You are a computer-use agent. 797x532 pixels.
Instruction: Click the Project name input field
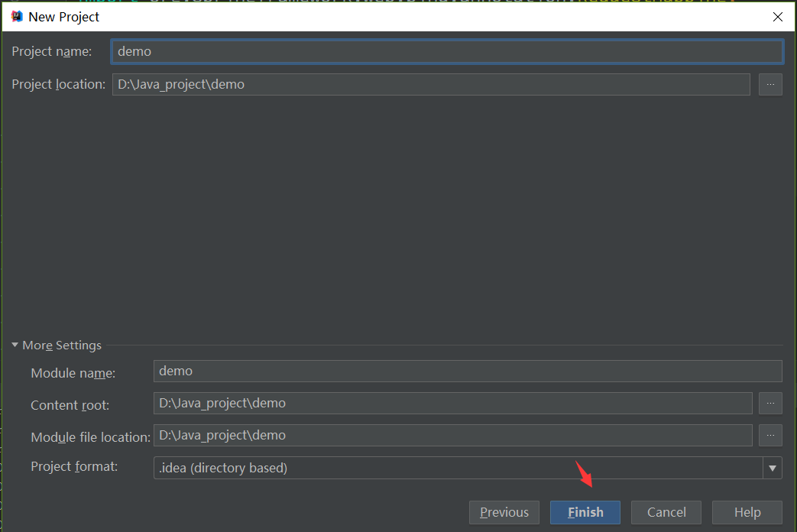(447, 51)
